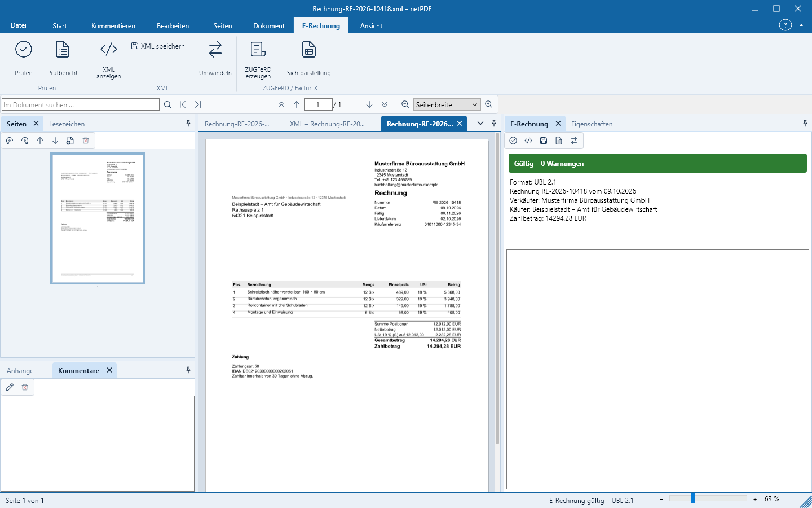The width and height of the screenshot is (812, 508).
Task: Create ZUGFeRD with ZUGFeRD erzeugen
Action: tap(258, 60)
